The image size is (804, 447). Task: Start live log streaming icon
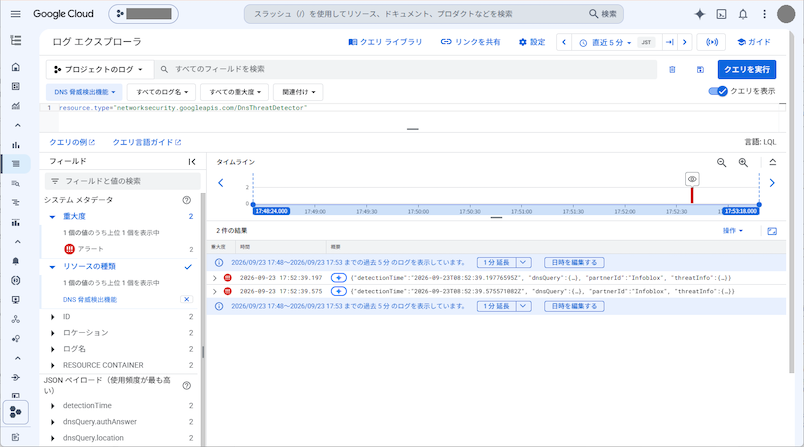pos(712,42)
